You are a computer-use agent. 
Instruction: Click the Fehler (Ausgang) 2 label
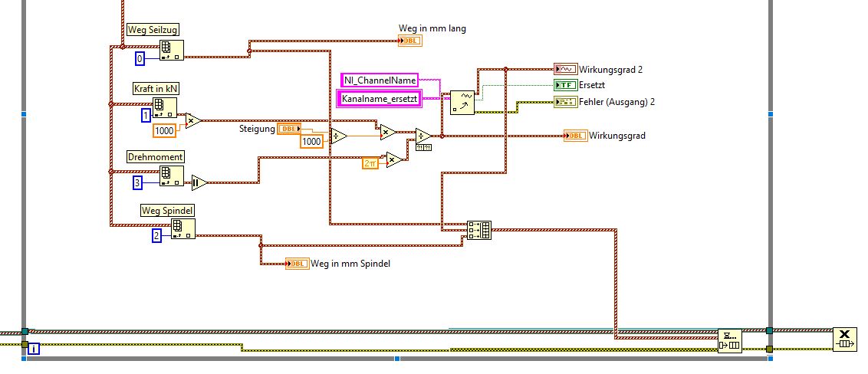(x=617, y=102)
